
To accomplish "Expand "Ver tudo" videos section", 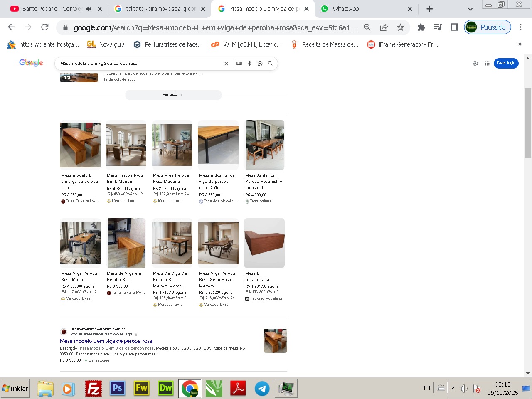I will [x=173, y=95].
